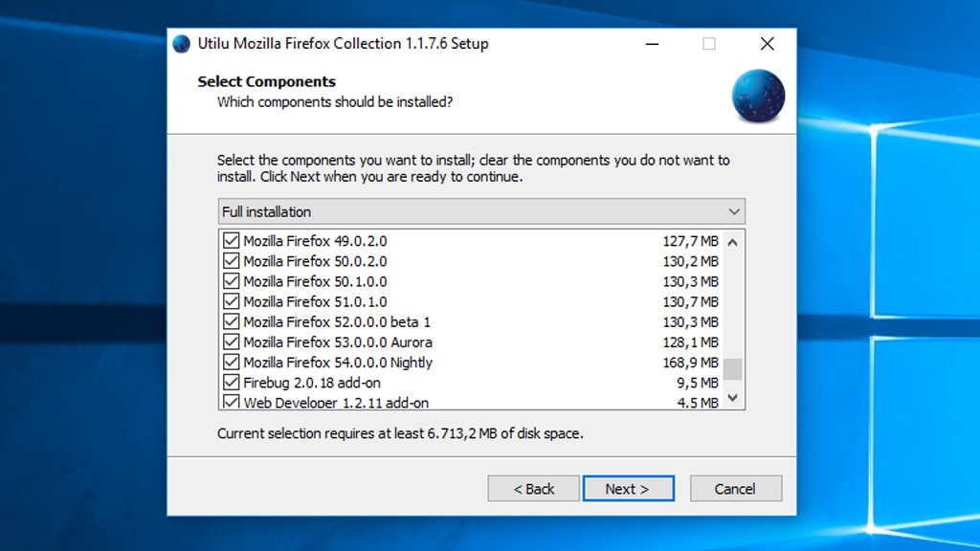Select the Mozilla Firefox 50.1.0.0 label
Image resolution: width=980 pixels, height=551 pixels.
pyautogui.click(x=315, y=282)
